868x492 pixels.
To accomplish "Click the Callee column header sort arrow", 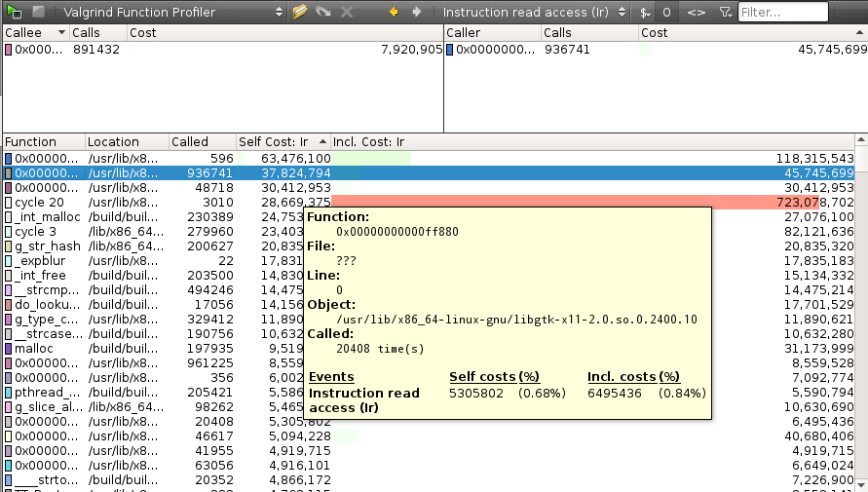I will (x=61, y=32).
